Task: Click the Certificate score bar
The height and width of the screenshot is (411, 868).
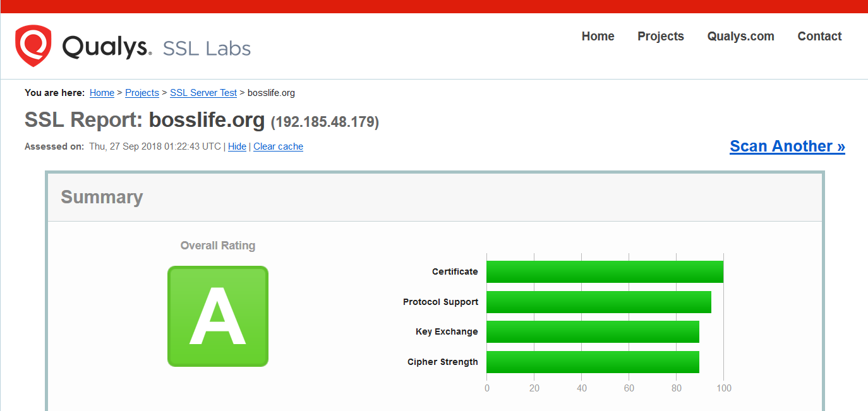Action: pyautogui.click(x=605, y=272)
